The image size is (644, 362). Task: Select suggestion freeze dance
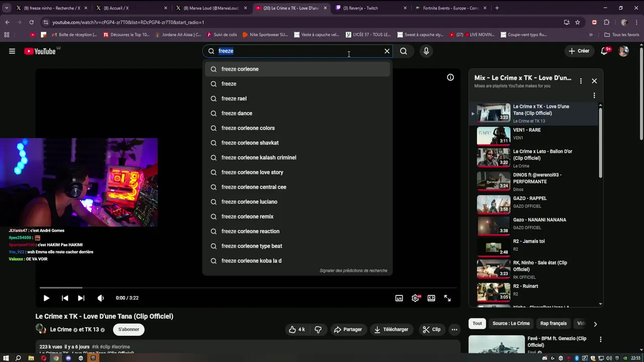pyautogui.click(x=297, y=113)
